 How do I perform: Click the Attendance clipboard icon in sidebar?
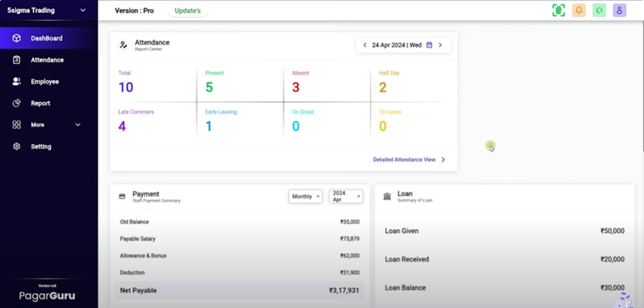click(16, 60)
